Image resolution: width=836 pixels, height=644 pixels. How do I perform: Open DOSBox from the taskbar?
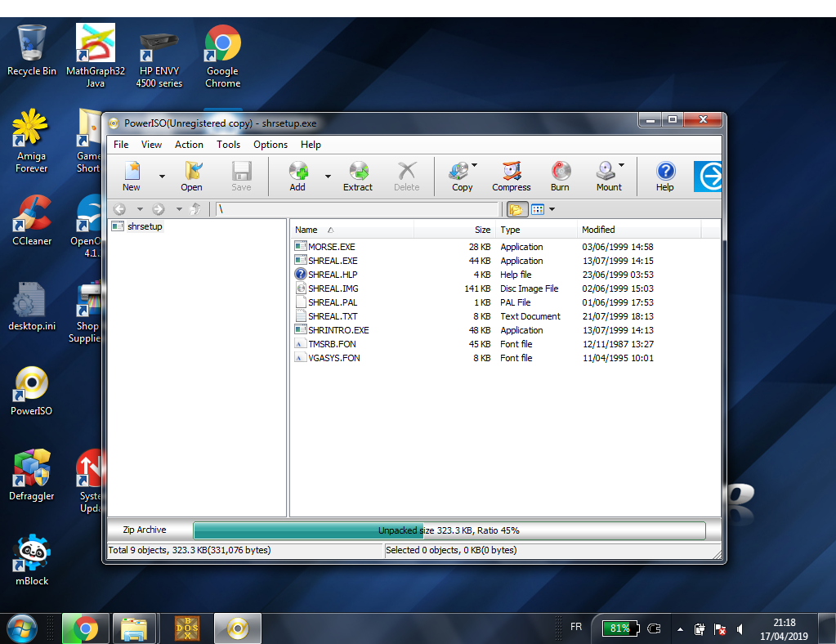click(x=188, y=629)
